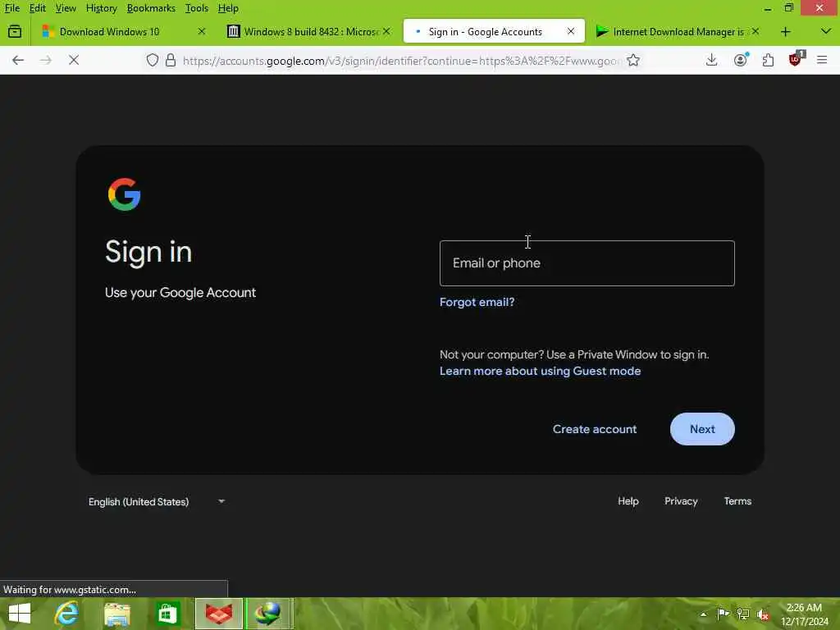Image resolution: width=840 pixels, height=630 pixels.
Task: Open Windows Store taskbar icon
Action: point(167,614)
